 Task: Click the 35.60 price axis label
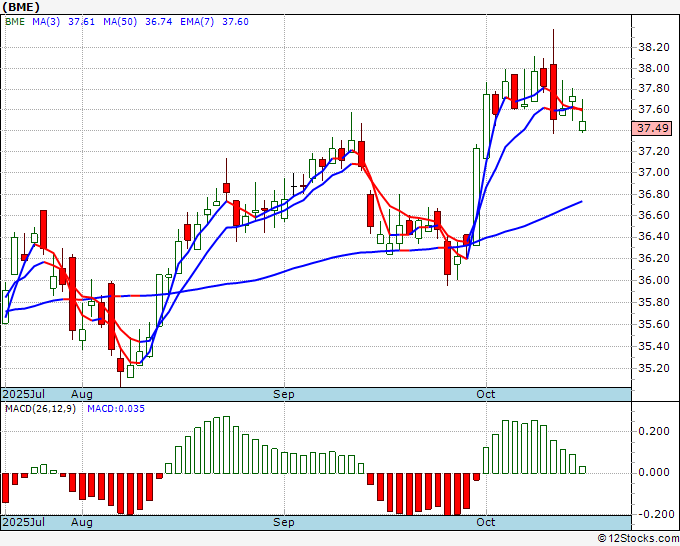tap(654, 324)
